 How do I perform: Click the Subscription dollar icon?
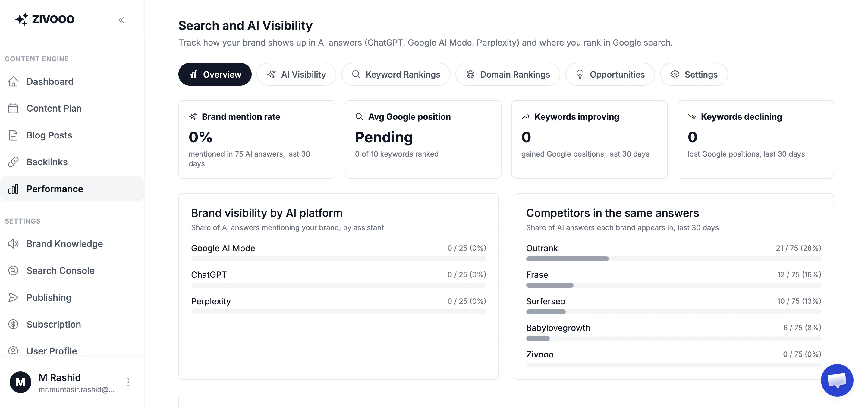point(13,324)
